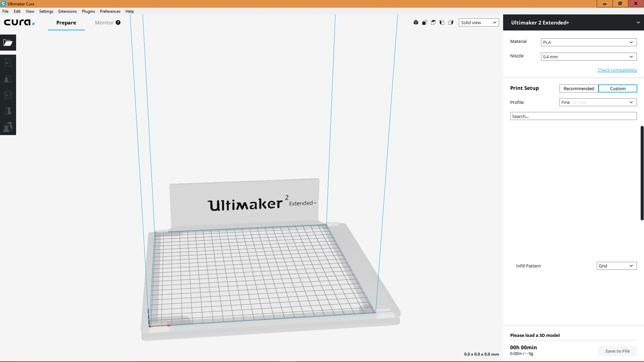644x362 pixels.
Task: Switch to Custom print setup
Action: pyautogui.click(x=618, y=88)
